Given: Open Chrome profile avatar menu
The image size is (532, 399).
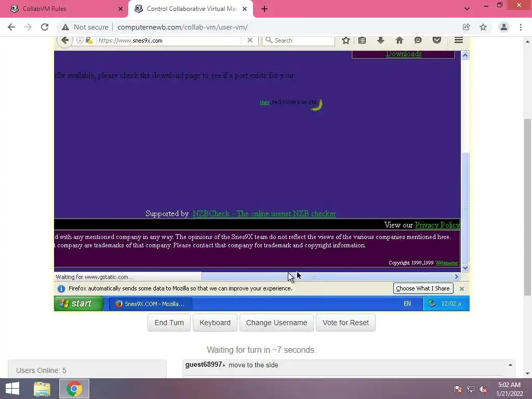Looking at the screenshot, I should [x=504, y=27].
